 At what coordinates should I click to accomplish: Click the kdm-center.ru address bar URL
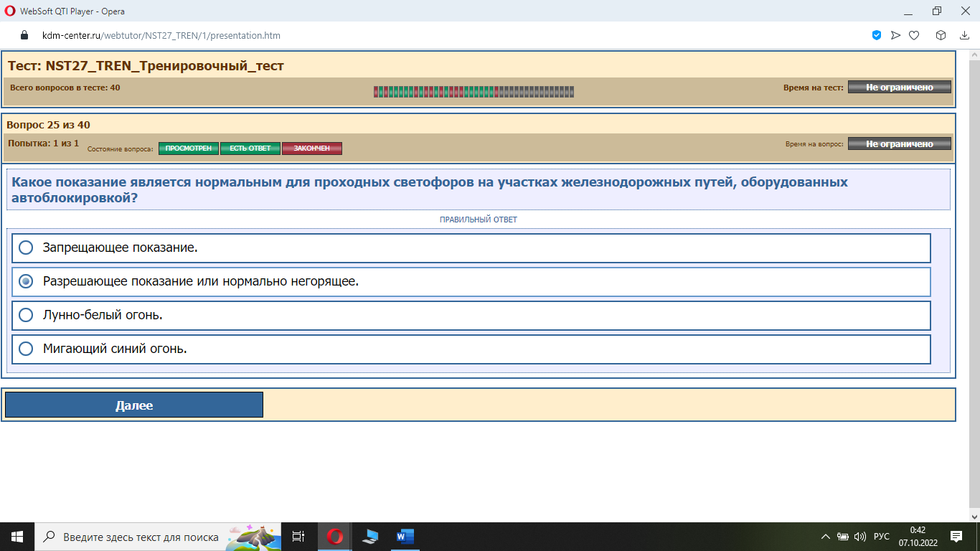161,35
